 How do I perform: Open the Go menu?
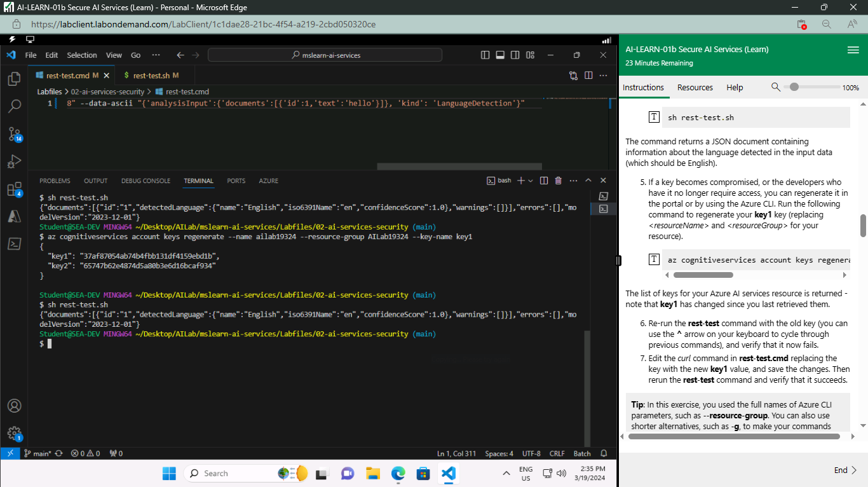click(135, 55)
